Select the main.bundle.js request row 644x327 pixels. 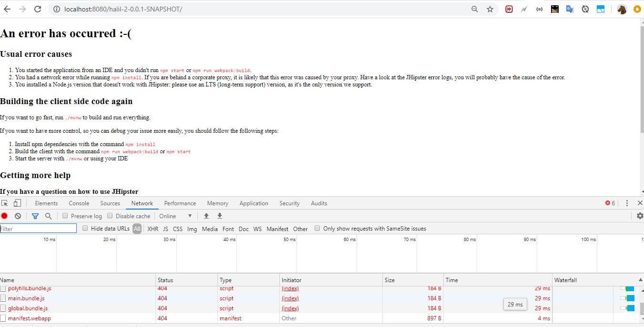(322, 298)
